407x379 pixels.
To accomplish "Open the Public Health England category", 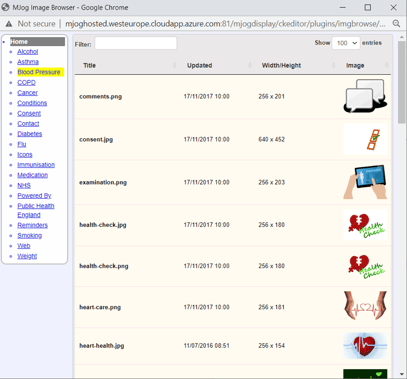I will 36,210.
